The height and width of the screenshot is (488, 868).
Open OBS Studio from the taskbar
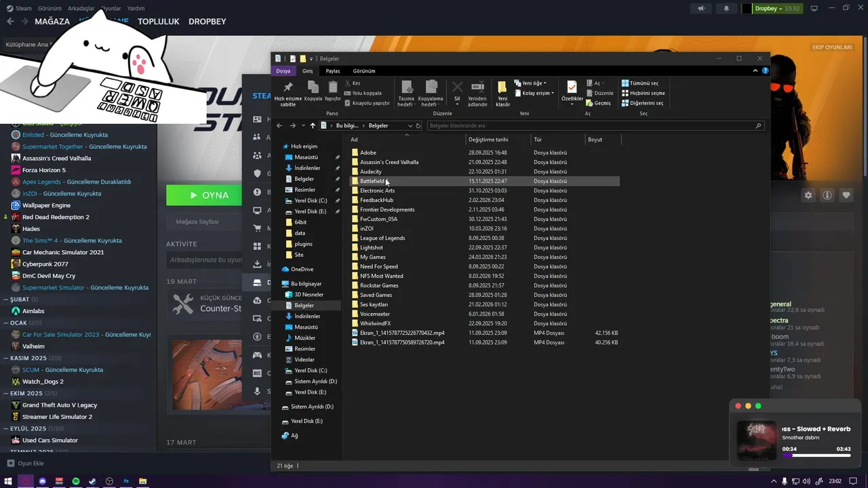click(109, 481)
